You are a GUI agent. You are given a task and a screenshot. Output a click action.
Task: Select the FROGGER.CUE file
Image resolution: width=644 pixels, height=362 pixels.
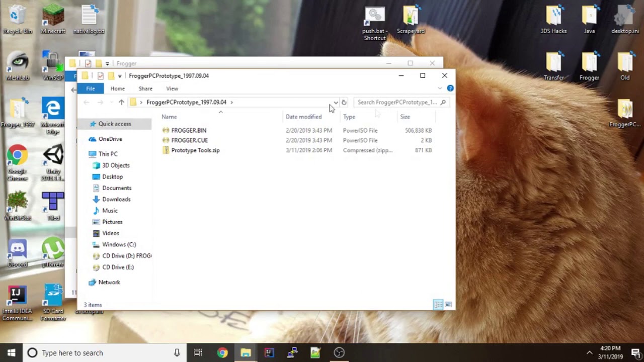(189, 140)
